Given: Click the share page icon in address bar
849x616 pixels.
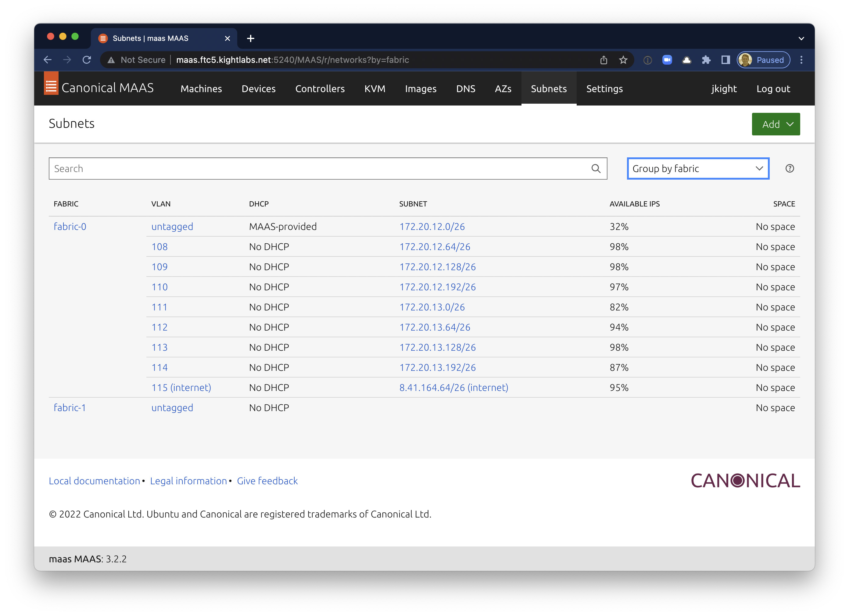Looking at the screenshot, I should pos(604,60).
